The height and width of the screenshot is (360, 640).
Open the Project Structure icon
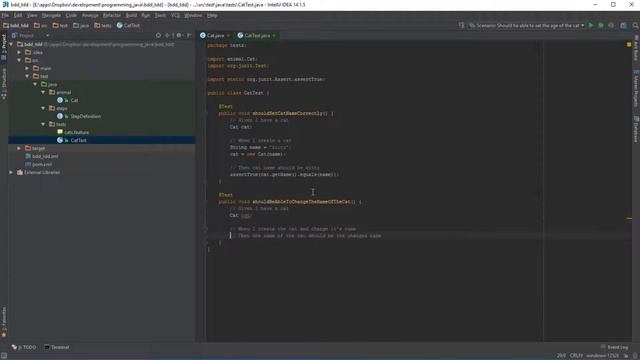[x=623, y=25]
